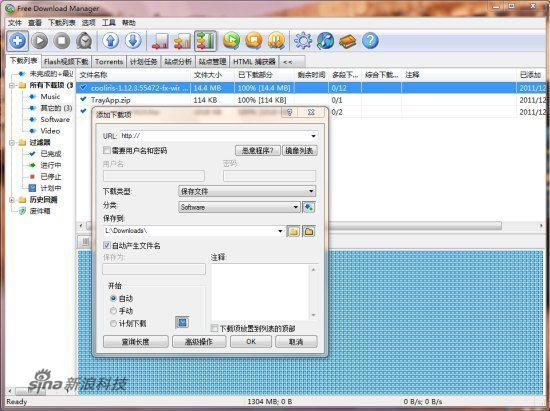Move download down with the down arrow icon
550x411 pixels.
pos(133,41)
